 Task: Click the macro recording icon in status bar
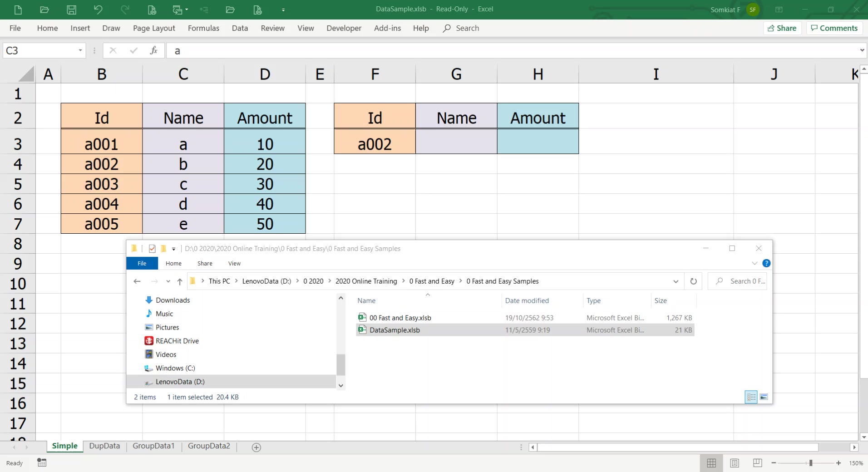click(x=42, y=462)
